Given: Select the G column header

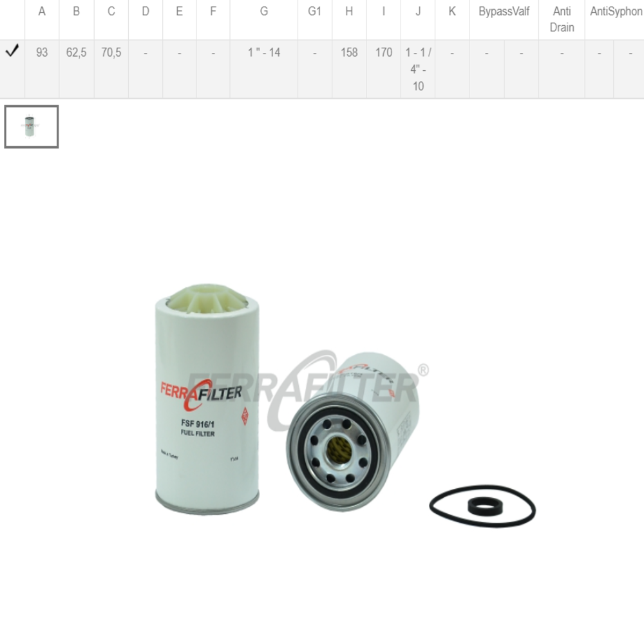Looking at the screenshot, I should [x=264, y=12].
